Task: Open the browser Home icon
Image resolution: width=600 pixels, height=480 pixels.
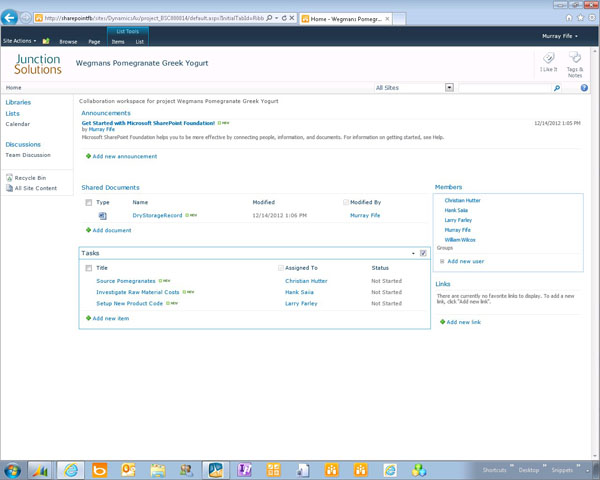Action: 569,18
